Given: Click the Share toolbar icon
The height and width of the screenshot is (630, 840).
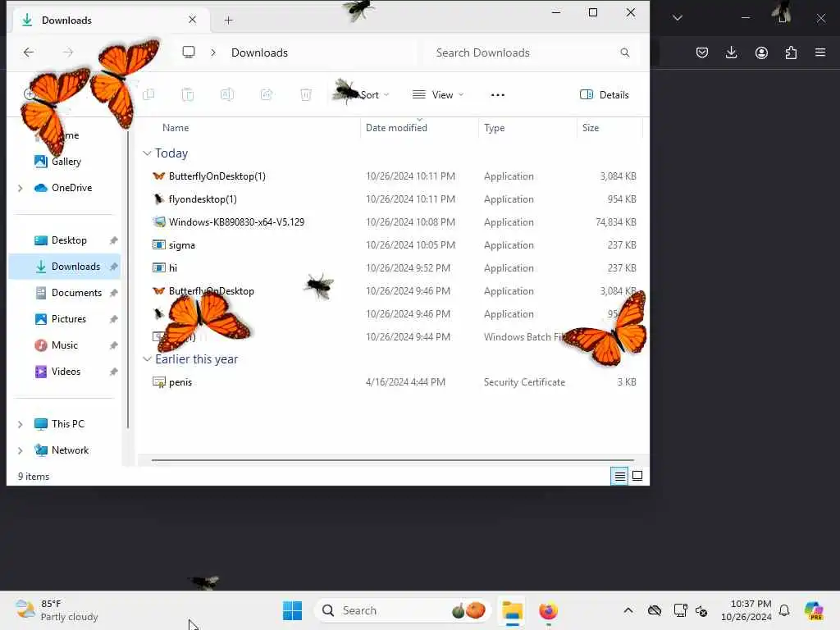Looking at the screenshot, I should [267, 95].
